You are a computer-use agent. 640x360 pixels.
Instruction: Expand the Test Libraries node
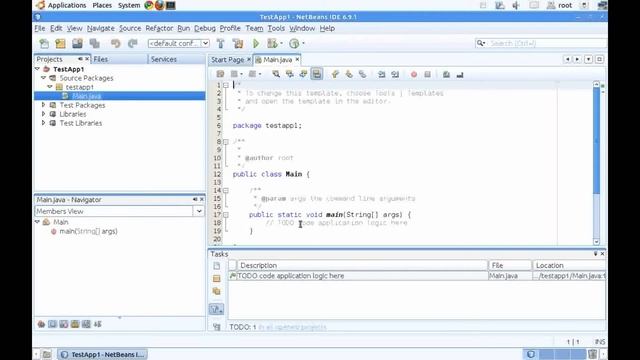coord(44,123)
